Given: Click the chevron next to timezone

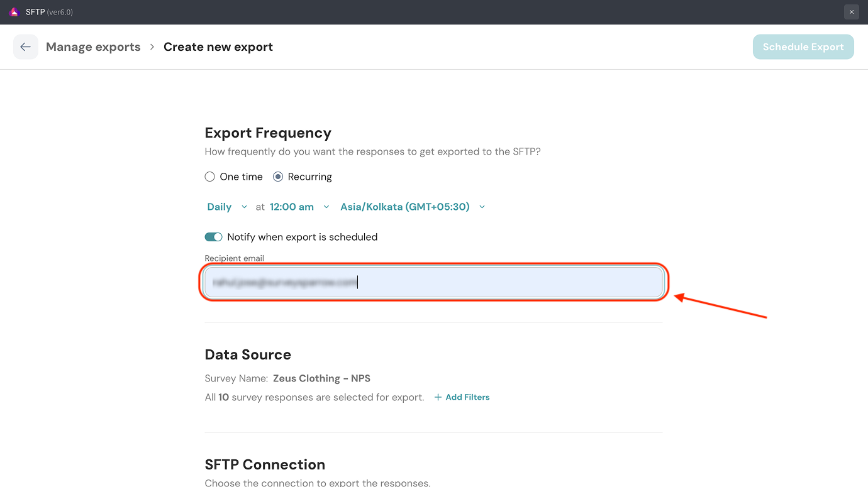Looking at the screenshot, I should point(482,207).
